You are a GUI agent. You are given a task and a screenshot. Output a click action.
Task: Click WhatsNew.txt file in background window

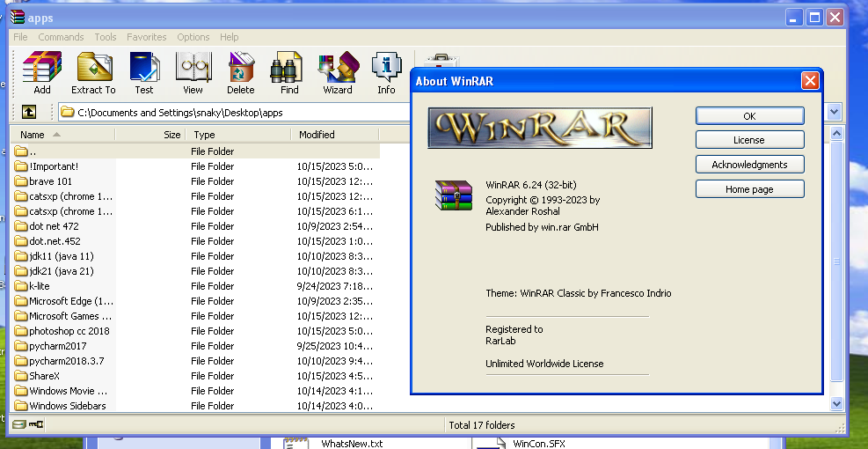pyautogui.click(x=352, y=444)
